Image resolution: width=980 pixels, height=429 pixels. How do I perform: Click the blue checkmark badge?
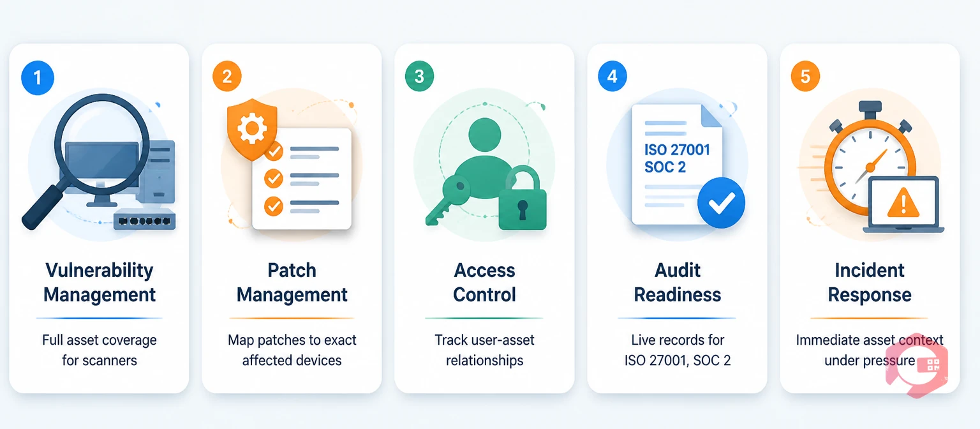coord(721,203)
